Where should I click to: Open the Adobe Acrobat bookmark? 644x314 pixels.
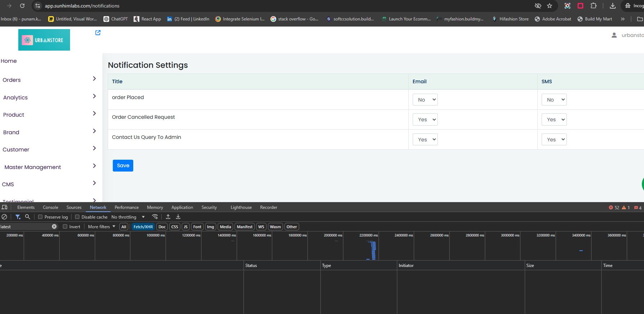click(x=553, y=19)
